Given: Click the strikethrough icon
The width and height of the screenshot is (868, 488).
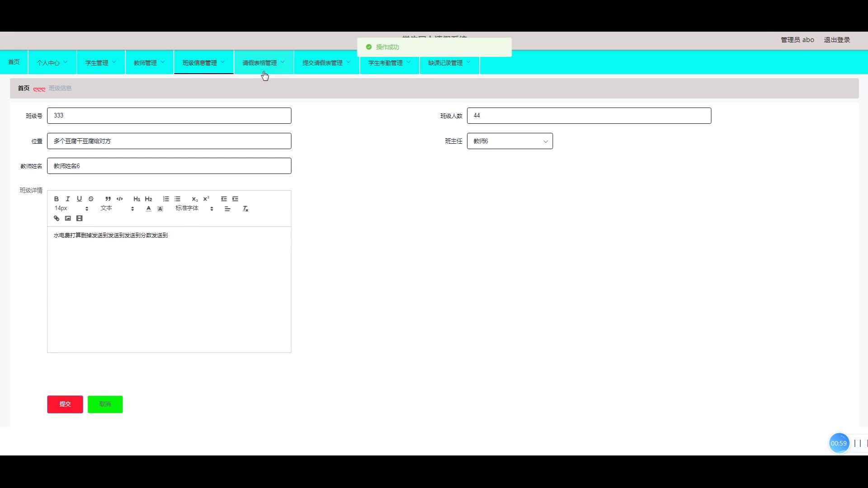Looking at the screenshot, I should point(91,199).
